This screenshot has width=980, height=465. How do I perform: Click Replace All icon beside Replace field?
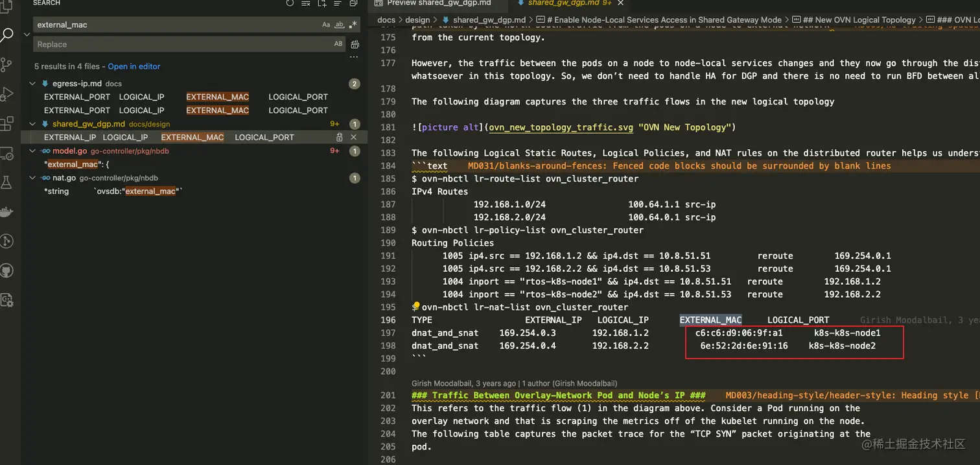point(355,45)
